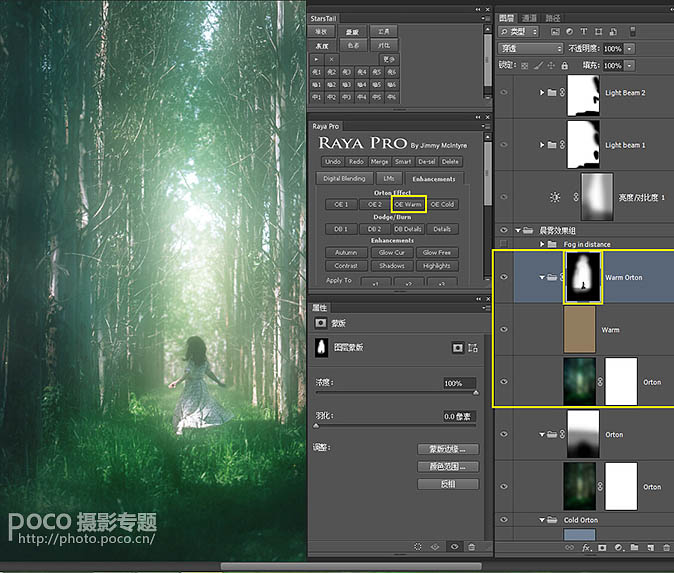Viewport: 674px width, 573px height.
Task: Select the StarsTail panel tab
Action: [323, 18]
